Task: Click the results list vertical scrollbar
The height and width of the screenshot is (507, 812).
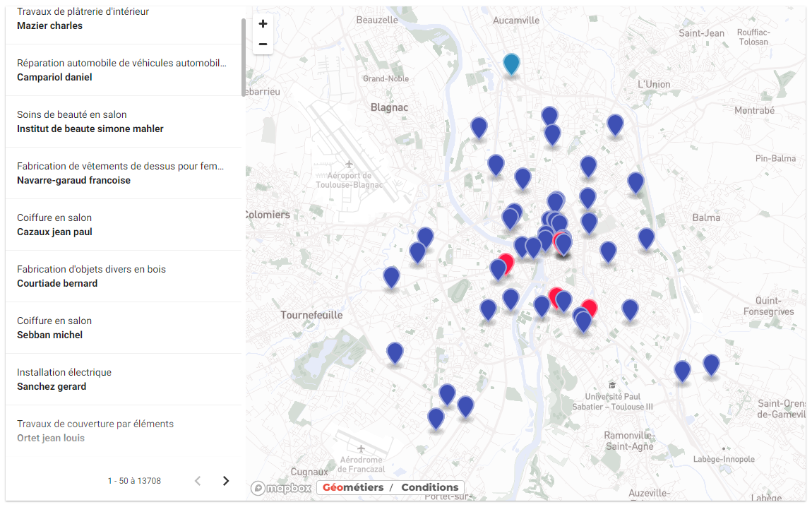Action: tap(244, 57)
